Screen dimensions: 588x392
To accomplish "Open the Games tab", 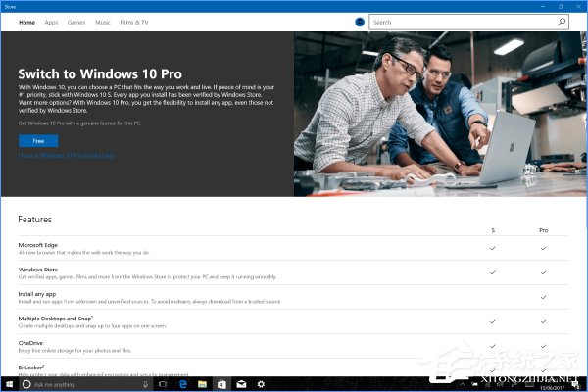I will coord(76,21).
